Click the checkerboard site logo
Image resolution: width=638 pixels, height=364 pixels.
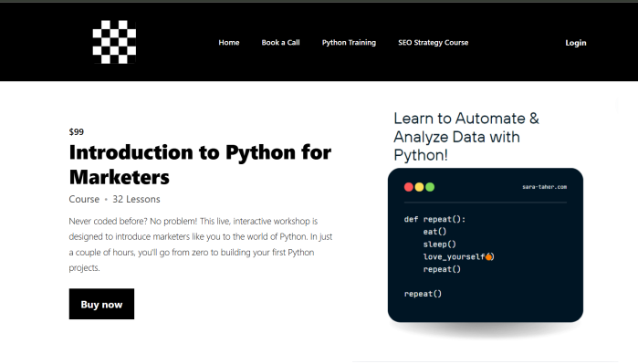pos(114,42)
